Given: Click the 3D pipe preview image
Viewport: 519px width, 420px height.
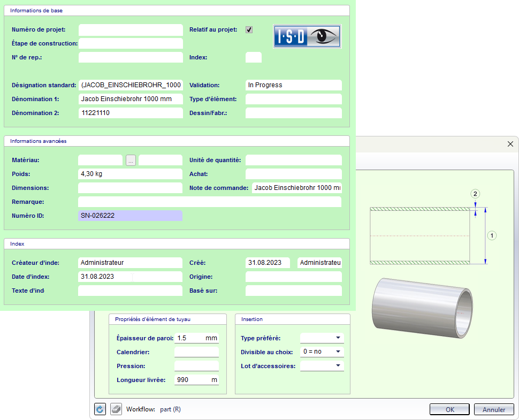Looking at the screenshot, I should (x=423, y=308).
